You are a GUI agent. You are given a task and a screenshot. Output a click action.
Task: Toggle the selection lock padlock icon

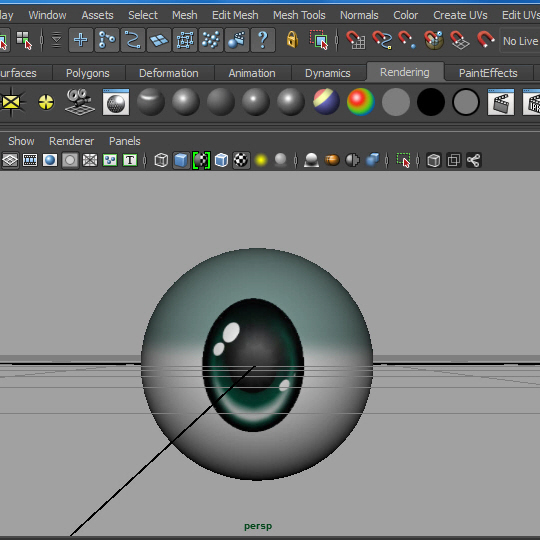[292, 40]
